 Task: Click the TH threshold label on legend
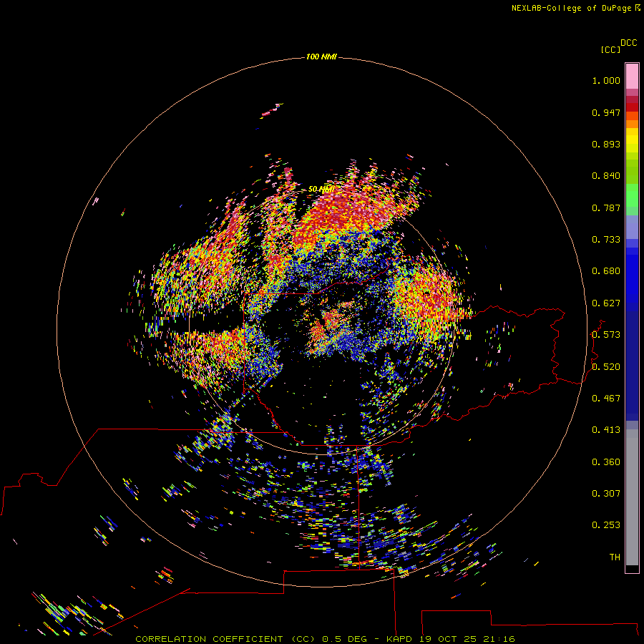click(615, 557)
